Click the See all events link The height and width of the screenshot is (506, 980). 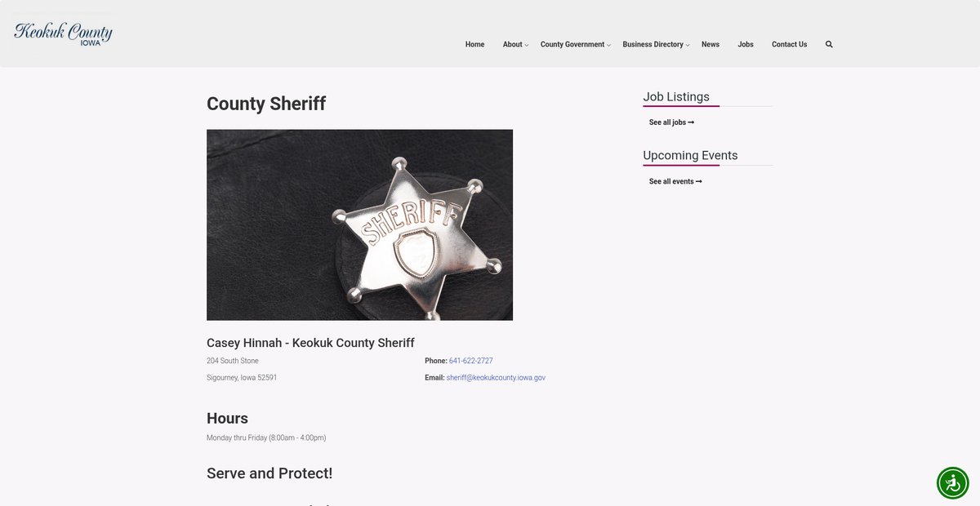click(x=675, y=181)
